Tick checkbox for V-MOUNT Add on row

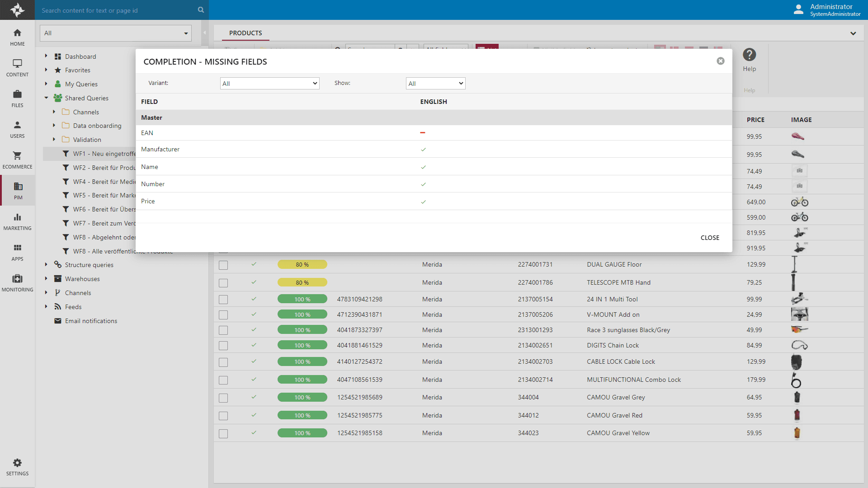coord(223,315)
